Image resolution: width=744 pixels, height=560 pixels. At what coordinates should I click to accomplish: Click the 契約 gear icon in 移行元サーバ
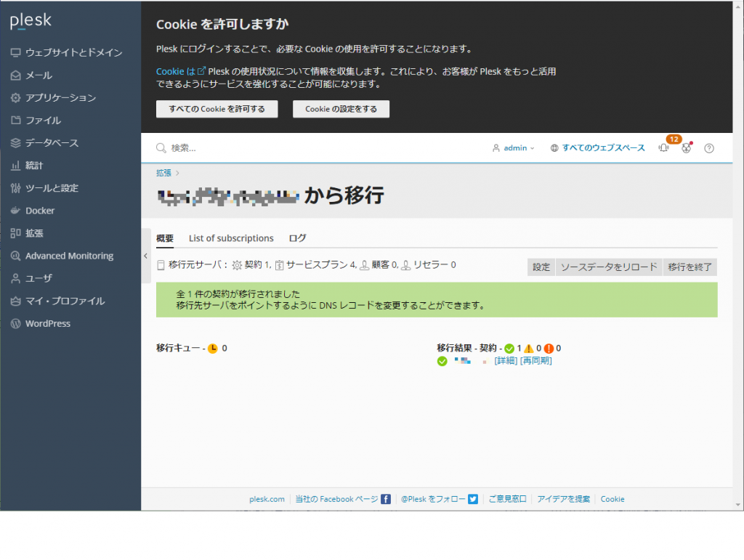tap(237, 266)
